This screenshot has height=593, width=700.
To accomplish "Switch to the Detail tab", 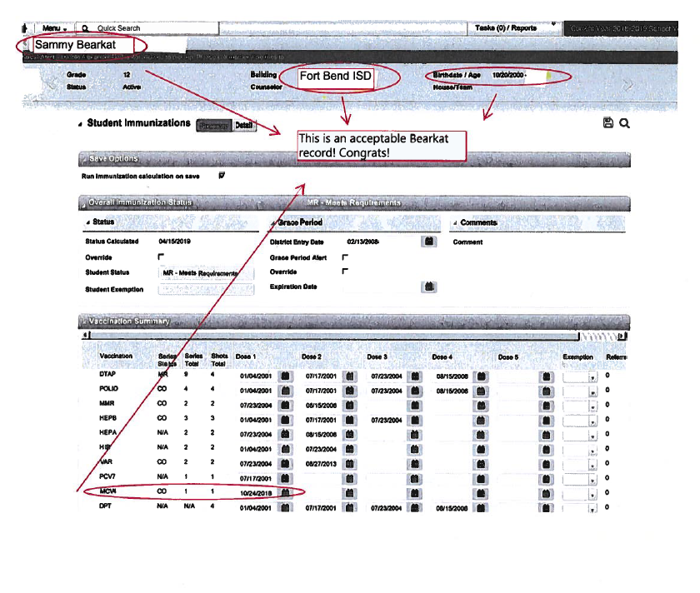I will [x=244, y=126].
